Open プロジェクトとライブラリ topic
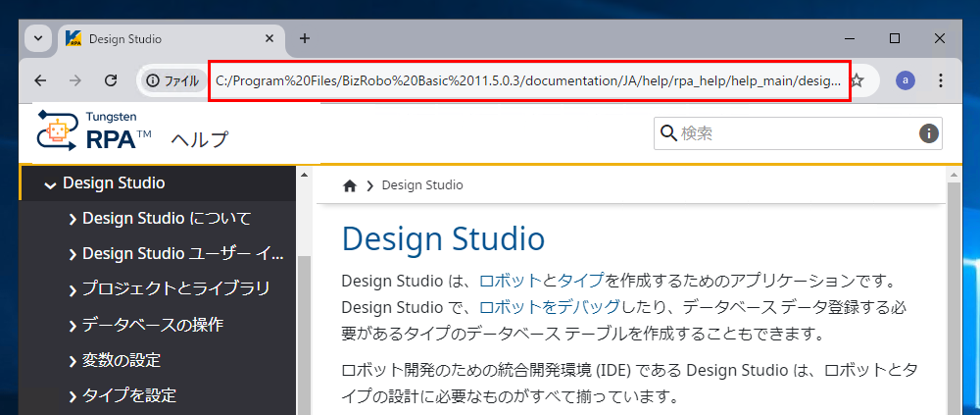This screenshot has height=415, width=980. click(176, 288)
